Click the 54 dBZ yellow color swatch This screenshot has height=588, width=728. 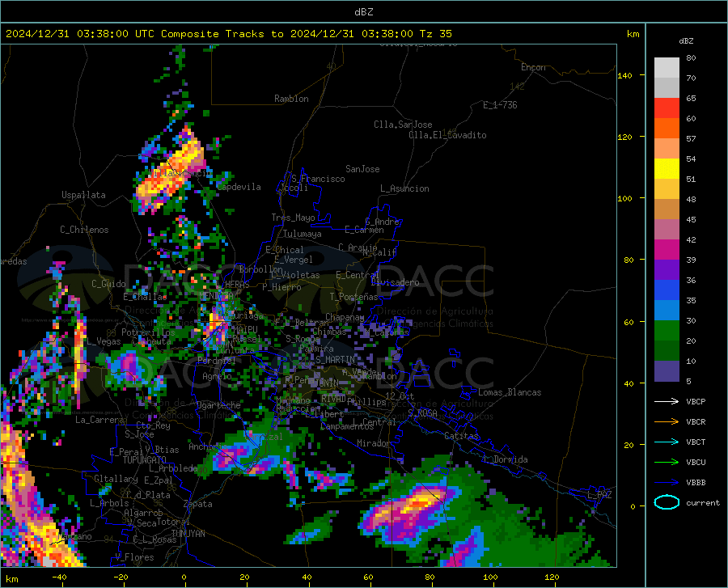point(667,168)
